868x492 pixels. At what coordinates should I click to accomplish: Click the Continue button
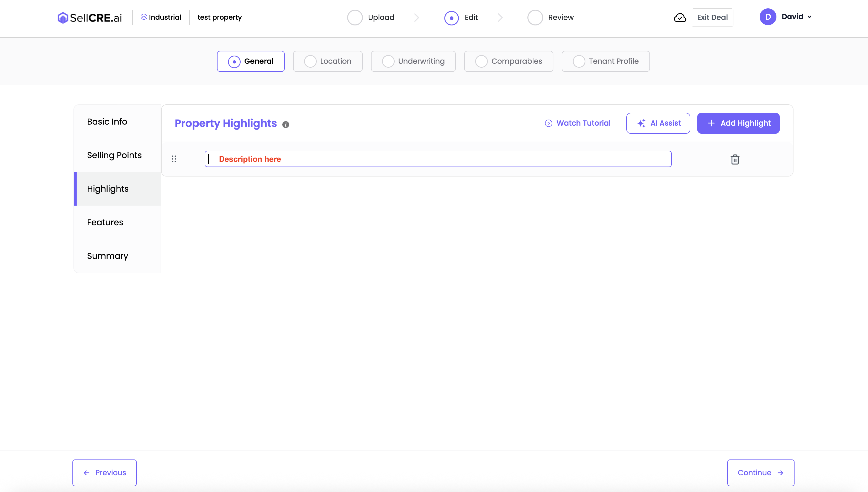tap(760, 472)
